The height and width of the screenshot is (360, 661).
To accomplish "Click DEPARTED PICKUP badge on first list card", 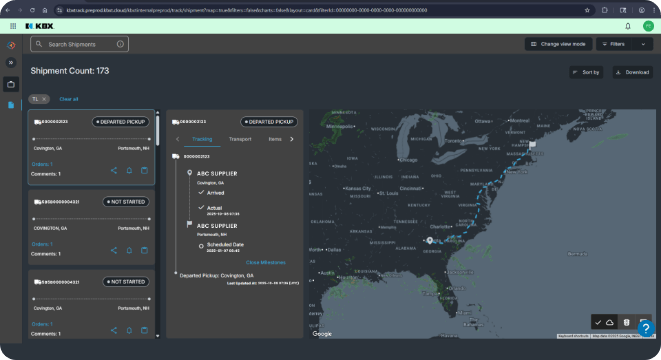I will click(x=121, y=122).
